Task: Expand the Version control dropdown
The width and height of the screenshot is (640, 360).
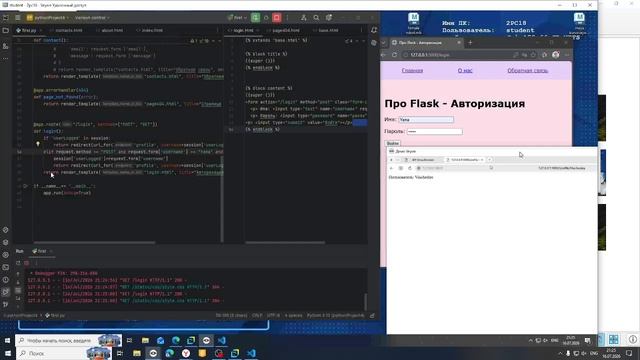Action: [92, 18]
